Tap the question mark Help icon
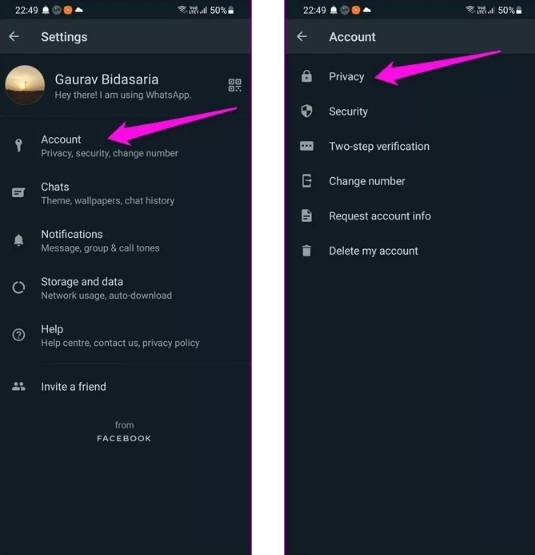535x555 pixels. coord(18,335)
